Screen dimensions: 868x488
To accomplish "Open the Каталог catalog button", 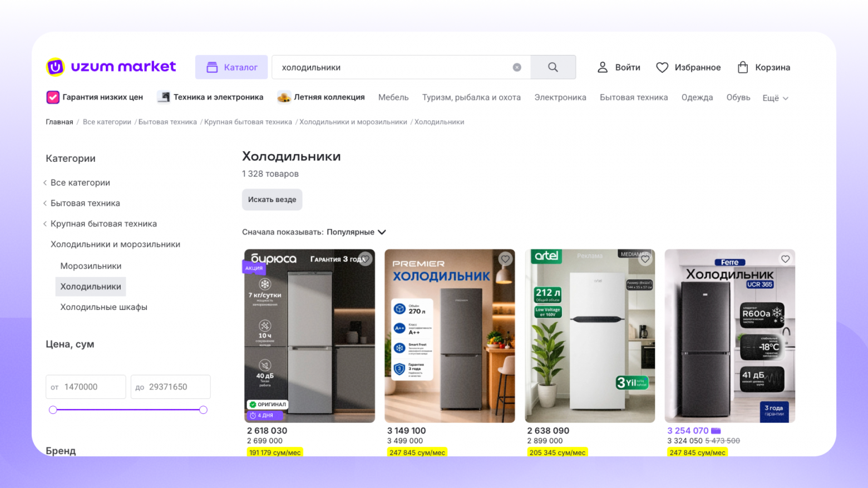I will [231, 67].
